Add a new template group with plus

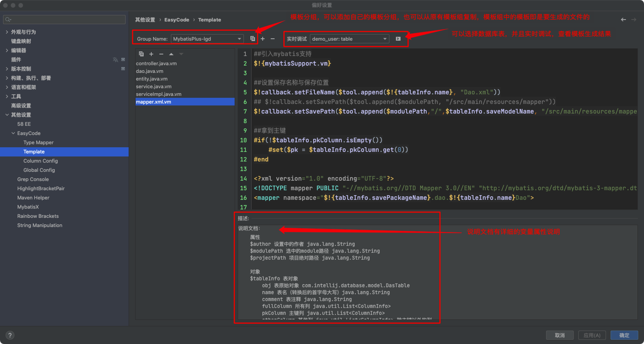pyautogui.click(x=262, y=39)
